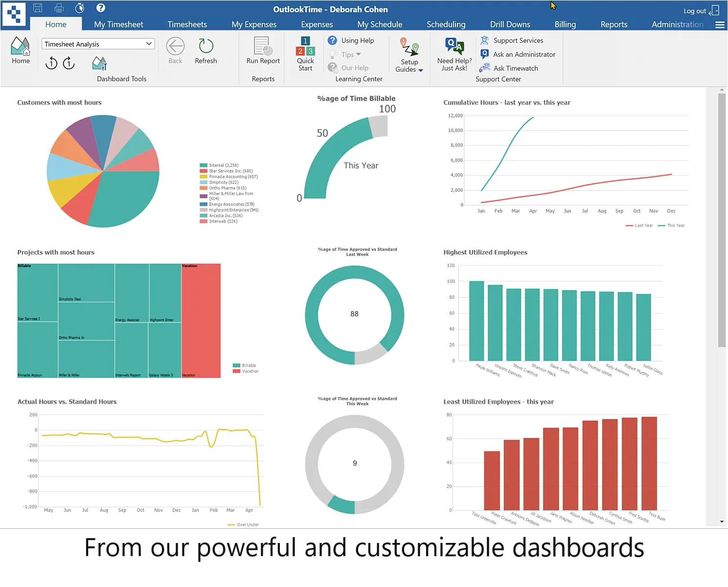Open Our Help
728x587 pixels.
tap(348, 68)
